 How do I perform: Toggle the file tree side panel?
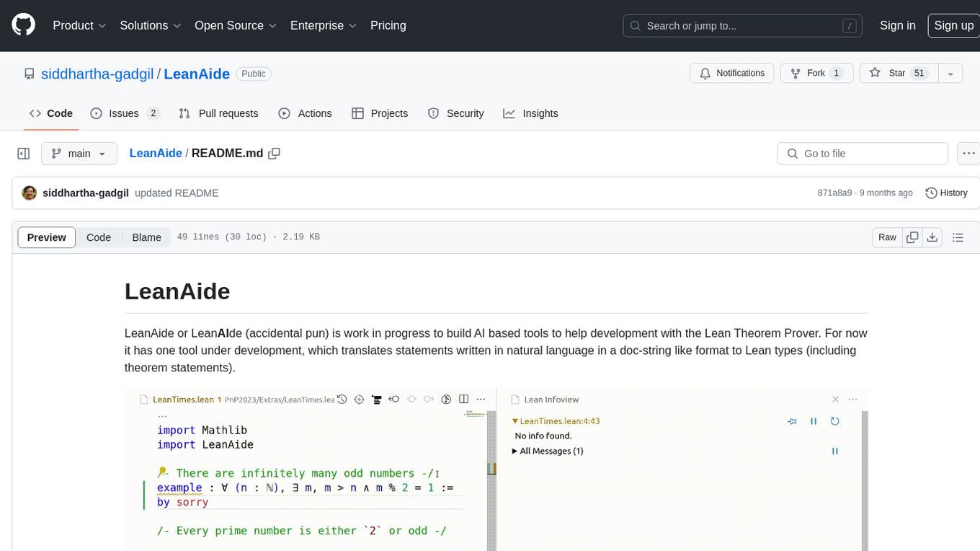tap(24, 154)
